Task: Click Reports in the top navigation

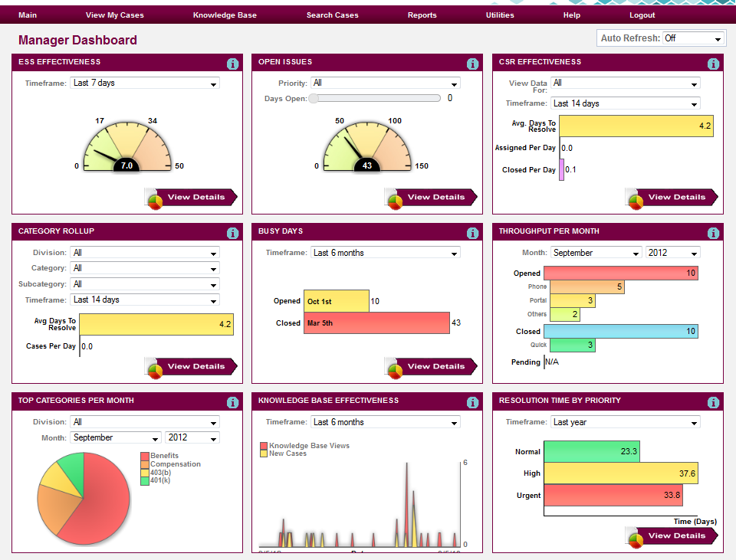Action: coord(422,15)
